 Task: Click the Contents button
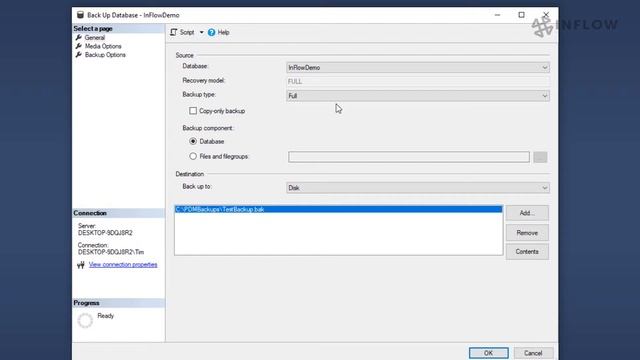pyautogui.click(x=527, y=252)
